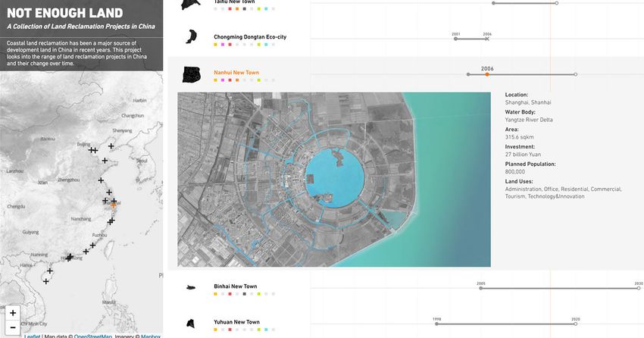Open the OpenStreetMap attribution link
This screenshot has width=644, height=338.
click(x=93, y=336)
